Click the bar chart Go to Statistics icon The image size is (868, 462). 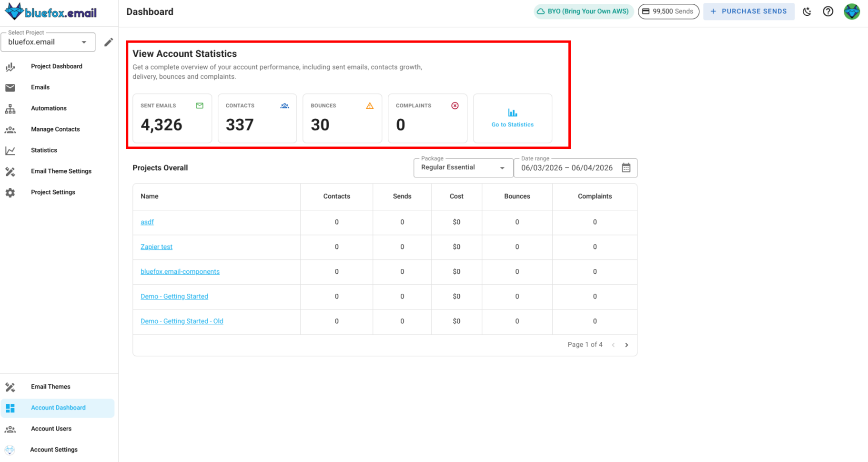click(512, 113)
